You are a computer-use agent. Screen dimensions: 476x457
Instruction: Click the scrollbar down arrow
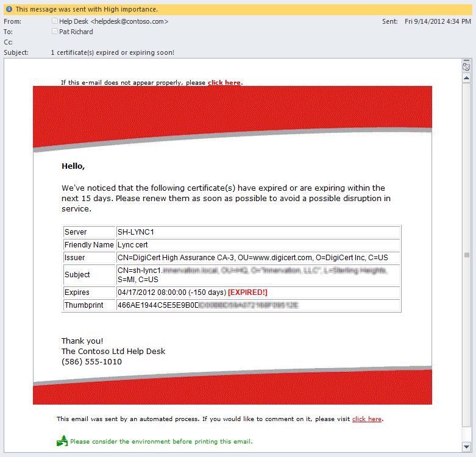pos(466,447)
